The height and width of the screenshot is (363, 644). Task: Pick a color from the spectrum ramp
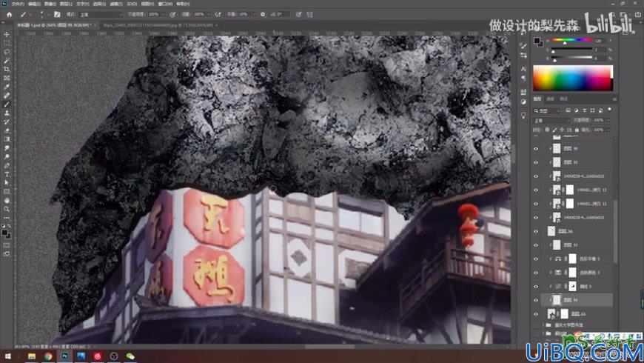click(x=573, y=78)
